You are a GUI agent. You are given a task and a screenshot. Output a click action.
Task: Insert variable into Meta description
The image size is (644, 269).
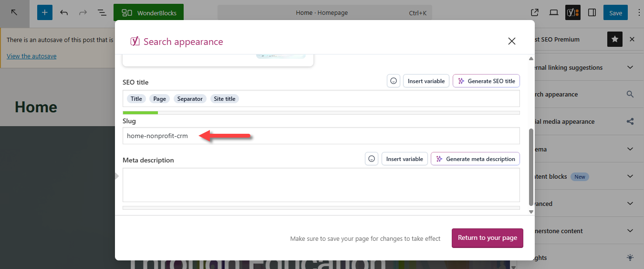coord(405,159)
